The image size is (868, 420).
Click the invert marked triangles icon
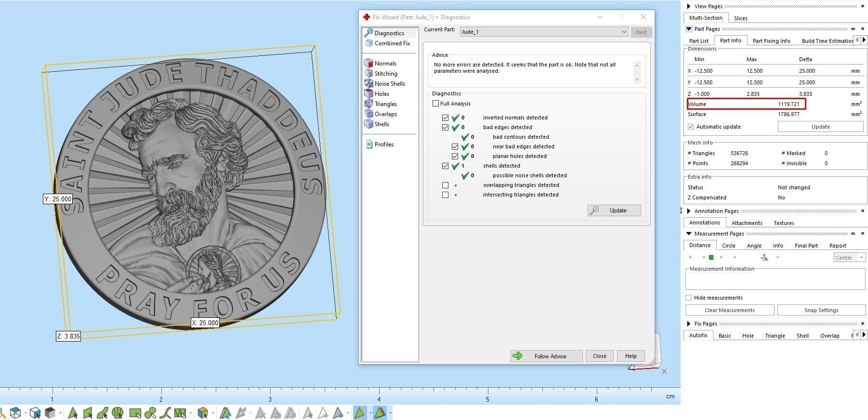tap(225, 413)
